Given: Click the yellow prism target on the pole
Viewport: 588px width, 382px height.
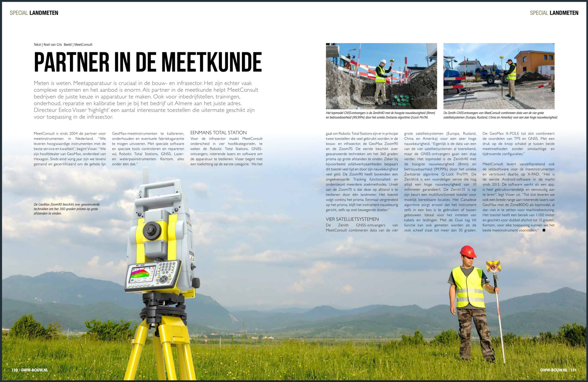Looking at the screenshot, I should [x=493, y=267].
